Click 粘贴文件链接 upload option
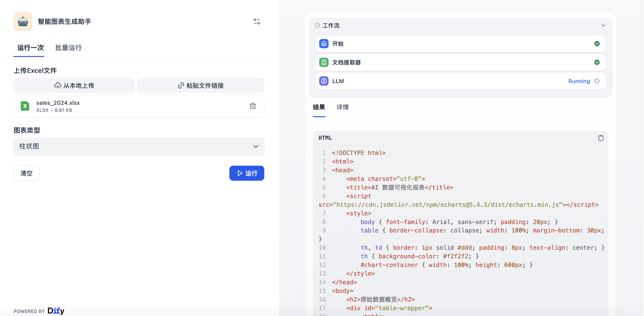 pyautogui.click(x=200, y=86)
